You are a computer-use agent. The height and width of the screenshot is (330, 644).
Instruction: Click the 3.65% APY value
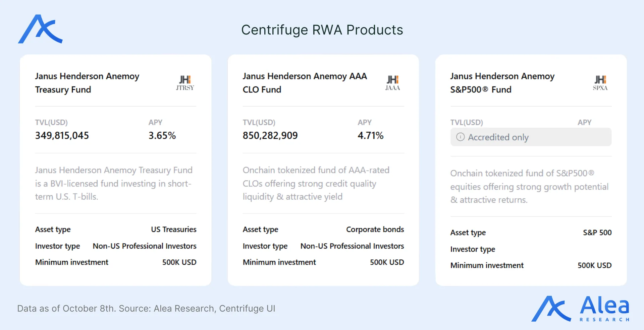[162, 136]
